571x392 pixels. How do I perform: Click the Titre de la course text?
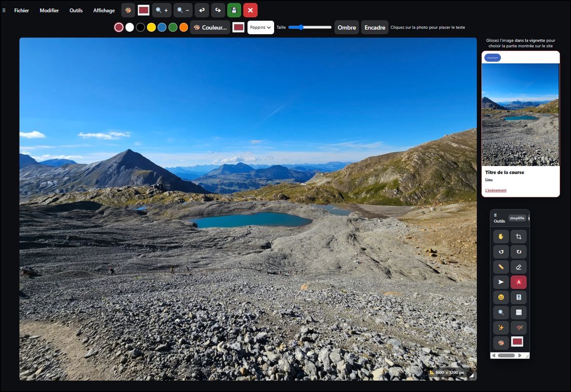point(505,172)
